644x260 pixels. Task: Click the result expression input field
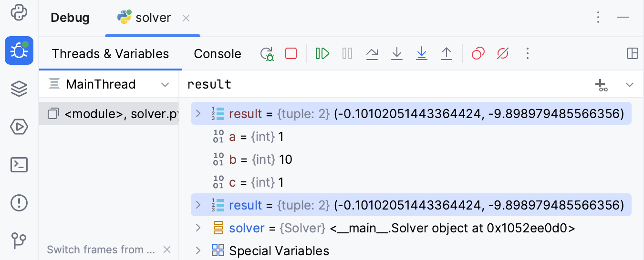[382, 85]
